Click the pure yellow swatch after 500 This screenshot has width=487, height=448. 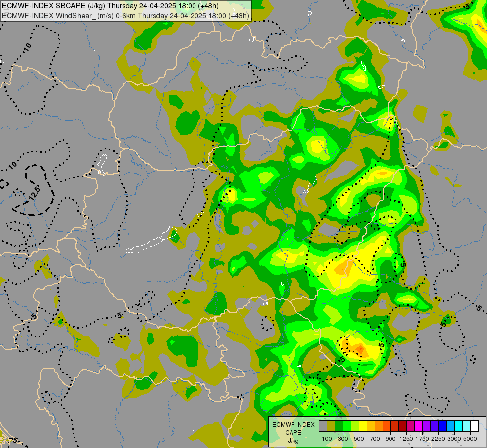pyautogui.click(x=363, y=426)
